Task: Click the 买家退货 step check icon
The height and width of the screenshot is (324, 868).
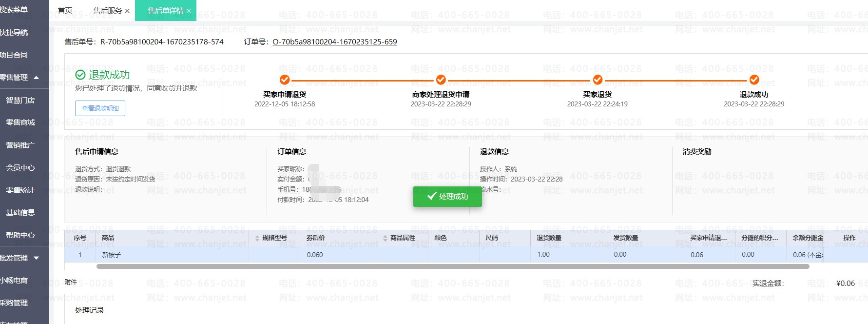Action: click(x=598, y=80)
